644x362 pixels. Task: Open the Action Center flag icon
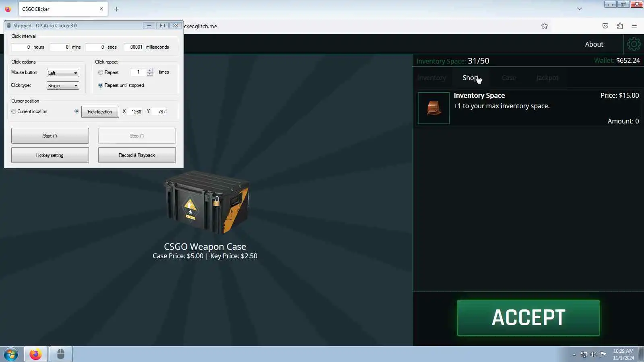click(x=603, y=354)
